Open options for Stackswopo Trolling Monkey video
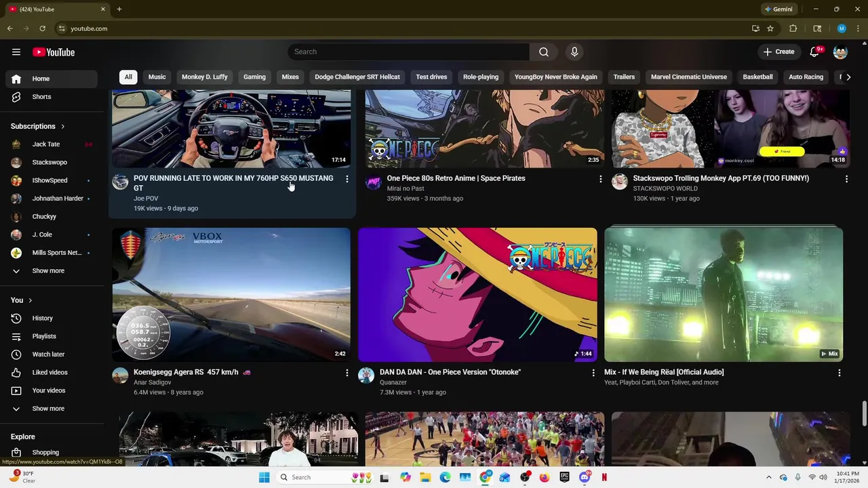This screenshot has width=868, height=488. coord(846,179)
